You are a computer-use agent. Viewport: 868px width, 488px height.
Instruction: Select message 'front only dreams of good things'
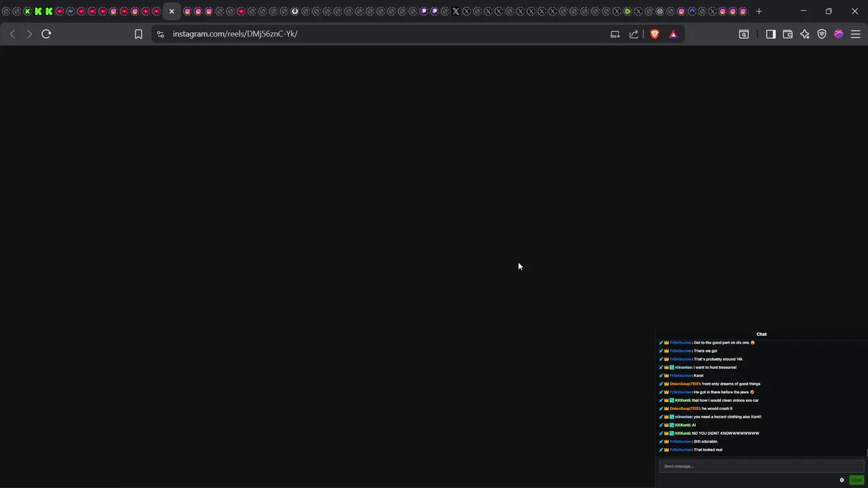point(731,384)
